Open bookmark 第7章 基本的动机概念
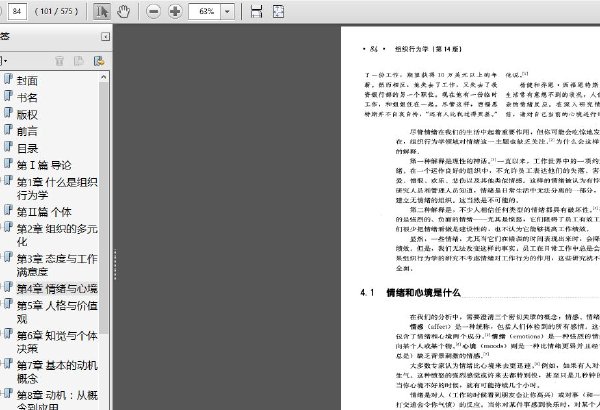The height and width of the screenshot is (410, 600). (x=57, y=372)
